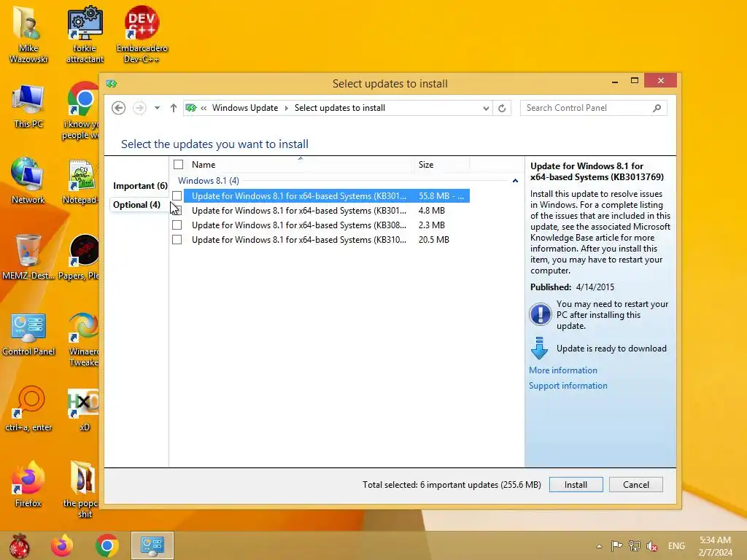Viewport: 747px width, 560px height.
Task: Check the 55.8 MB update checkbox
Action: (177, 195)
